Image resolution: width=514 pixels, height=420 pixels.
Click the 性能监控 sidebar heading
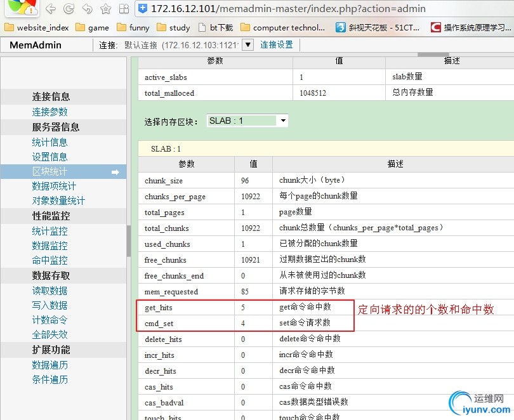pyautogui.click(x=51, y=216)
